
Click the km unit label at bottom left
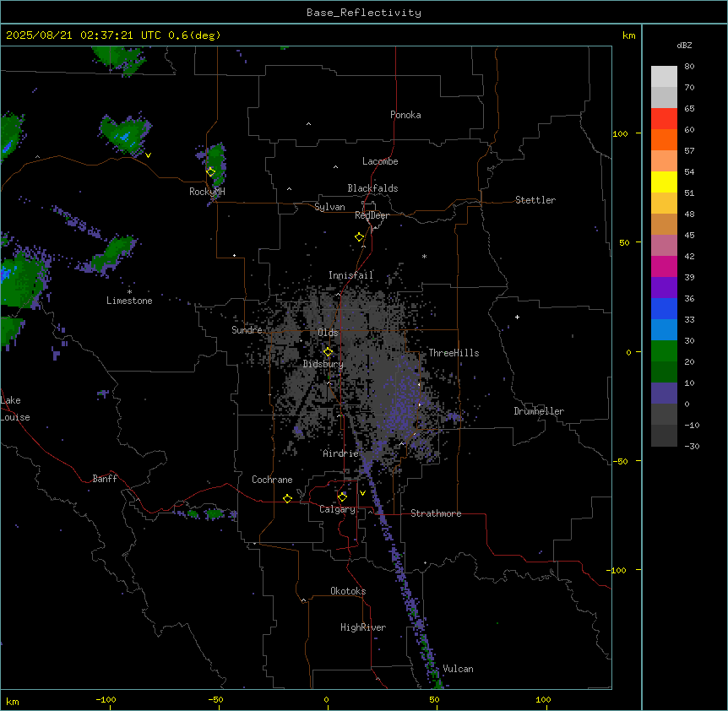click(13, 702)
